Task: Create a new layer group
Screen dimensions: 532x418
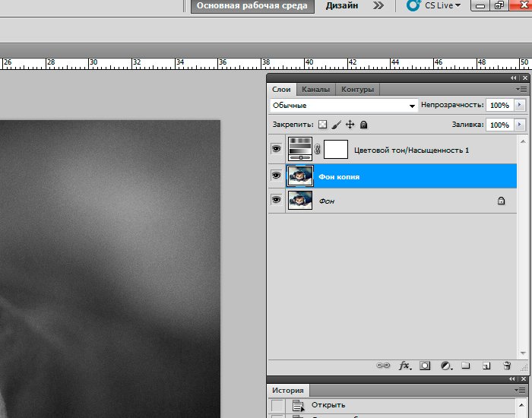Action: [x=466, y=366]
